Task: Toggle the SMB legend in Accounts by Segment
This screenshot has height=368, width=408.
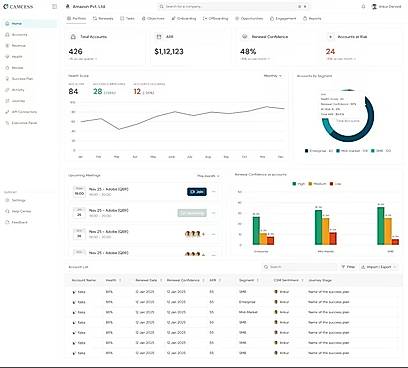Action: 381,151
